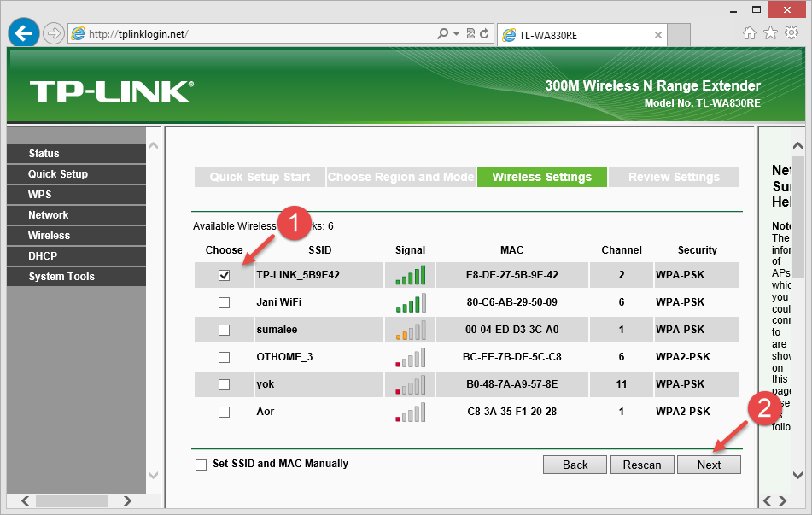Screen dimensions: 812x515
Task: Click the signal bars of yok
Action: (x=410, y=385)
